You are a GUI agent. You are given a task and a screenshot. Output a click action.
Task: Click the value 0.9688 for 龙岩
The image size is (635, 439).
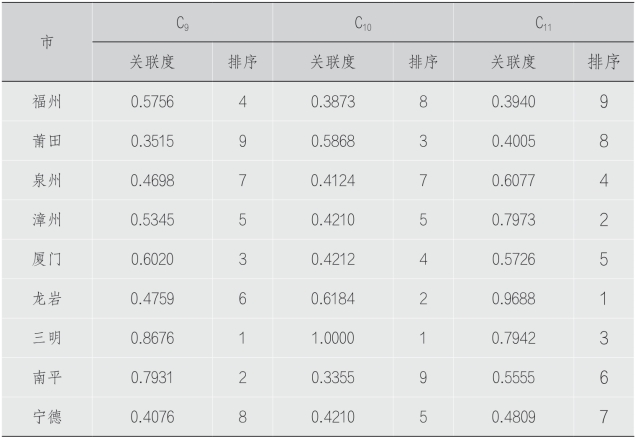pos(513,298)
